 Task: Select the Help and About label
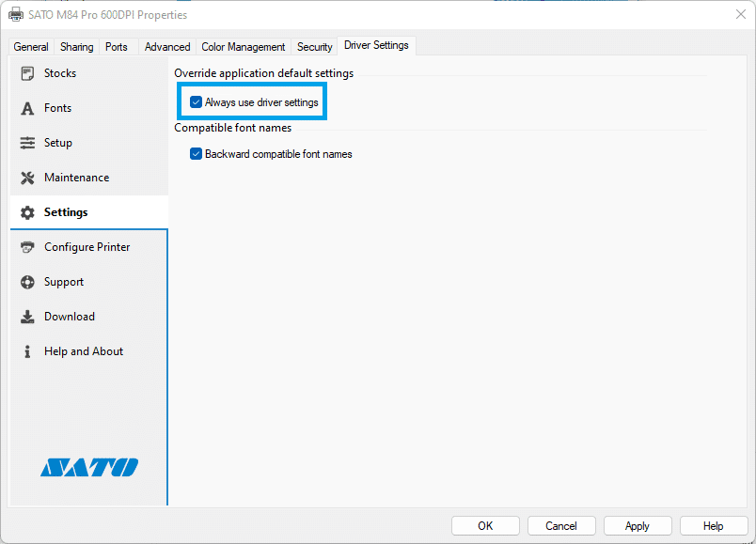84,351
